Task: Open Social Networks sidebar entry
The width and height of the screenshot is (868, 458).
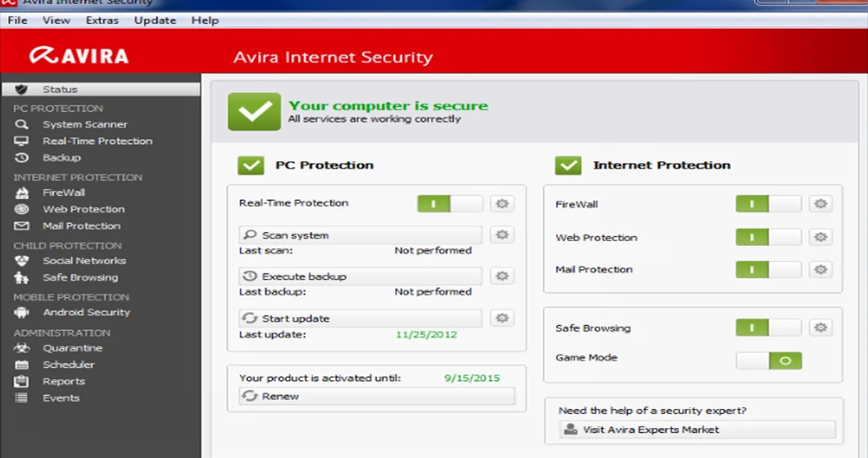Action: [84, 261]
